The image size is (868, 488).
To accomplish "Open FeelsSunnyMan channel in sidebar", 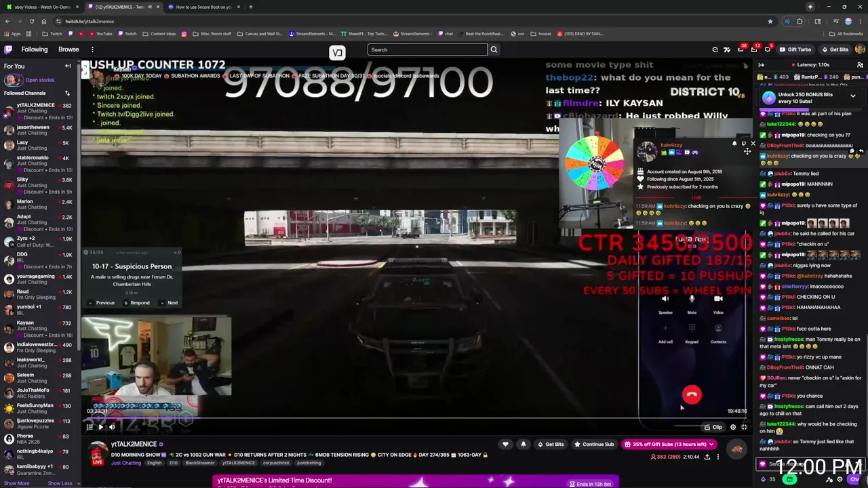I will (x=39, y=408).
